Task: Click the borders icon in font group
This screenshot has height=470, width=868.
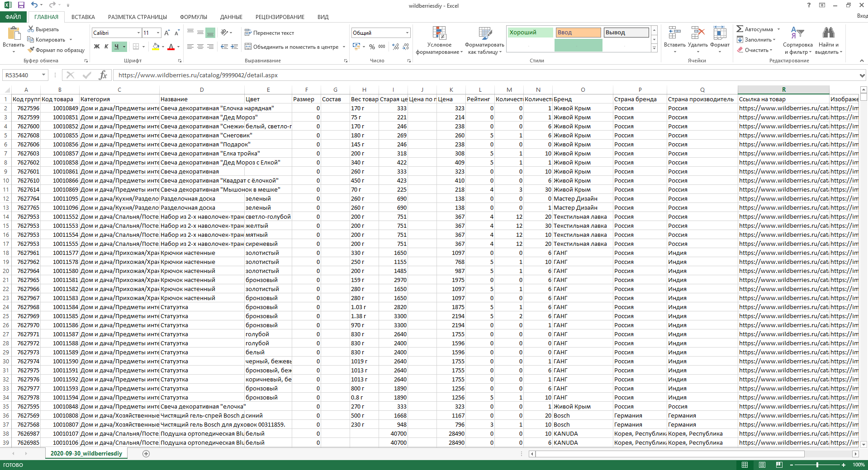Action: coord(136,47)
